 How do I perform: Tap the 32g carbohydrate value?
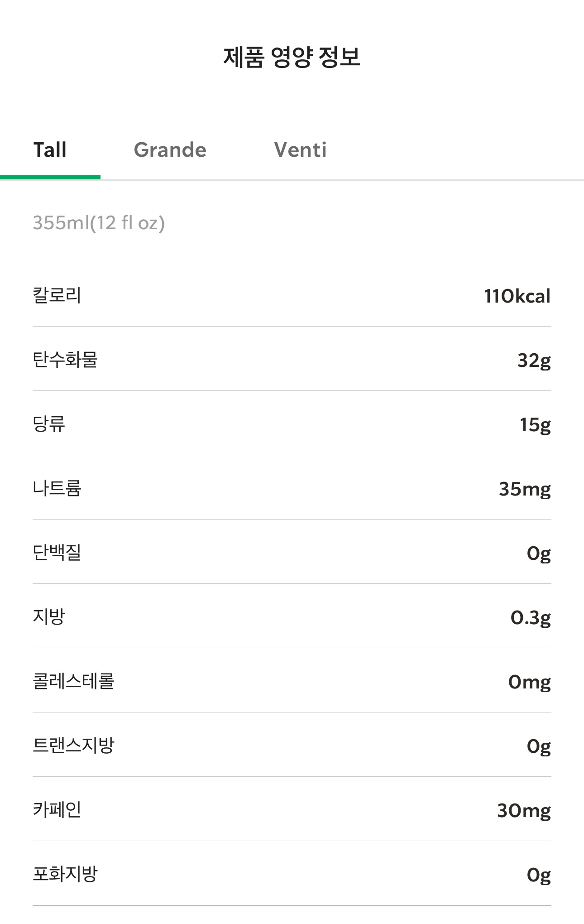click(x=534, y=361)
